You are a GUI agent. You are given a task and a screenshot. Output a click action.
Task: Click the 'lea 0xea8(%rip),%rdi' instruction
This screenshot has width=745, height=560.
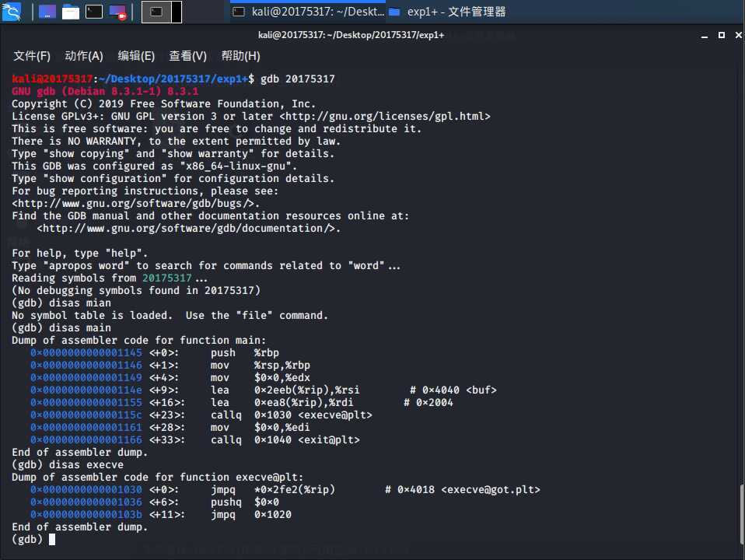click(x=282, y=403)
